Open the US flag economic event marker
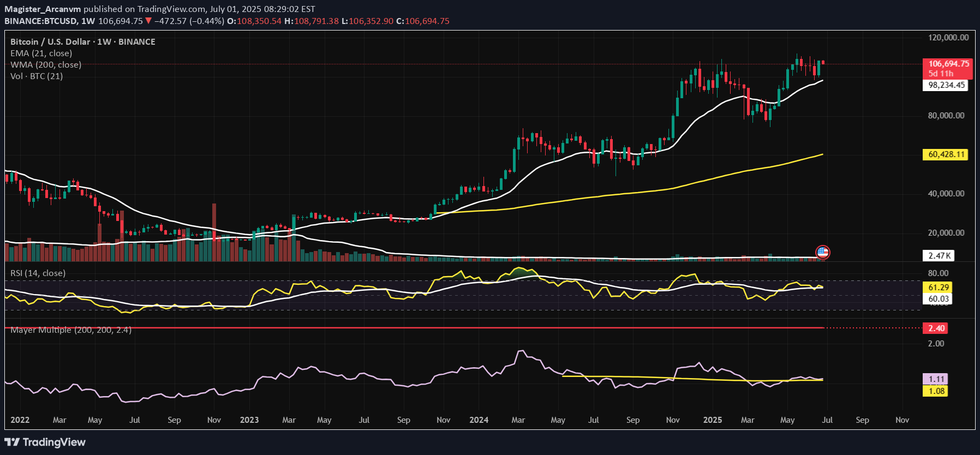980x455 pixels. 822,252
